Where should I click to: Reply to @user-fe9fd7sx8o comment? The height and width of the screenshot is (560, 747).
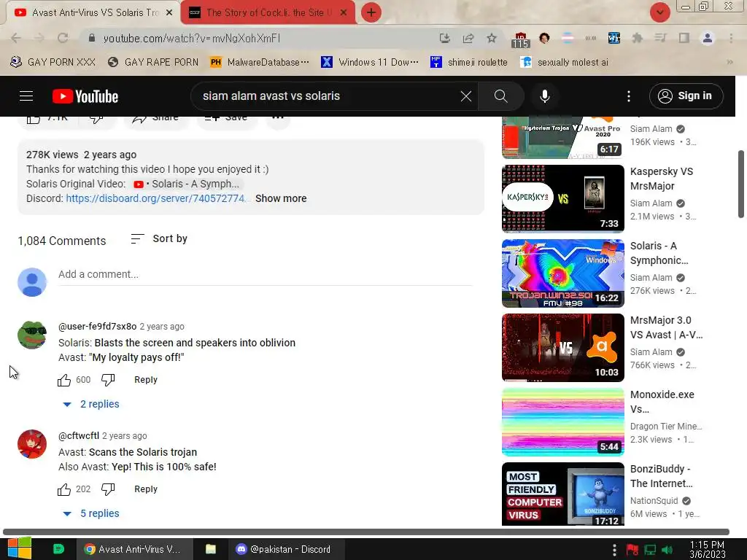(146, 380)
